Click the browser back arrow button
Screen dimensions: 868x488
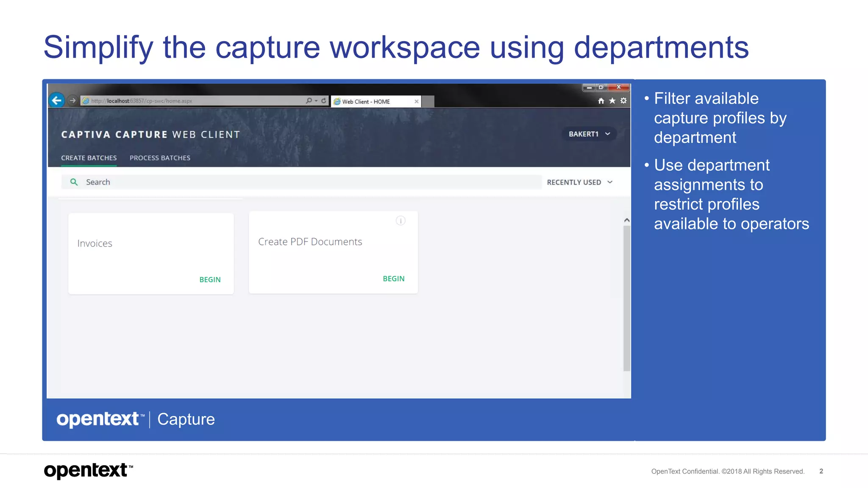(x=56, y=100)
